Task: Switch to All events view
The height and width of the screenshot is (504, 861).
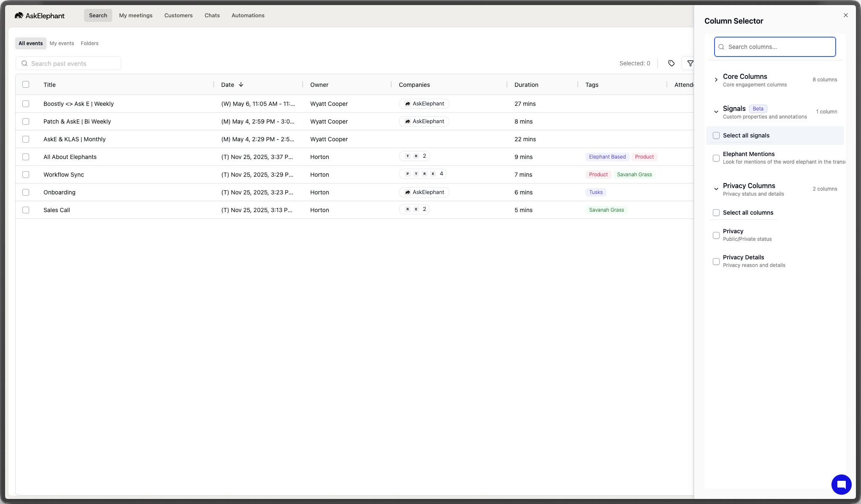Action: coord(31,43)
